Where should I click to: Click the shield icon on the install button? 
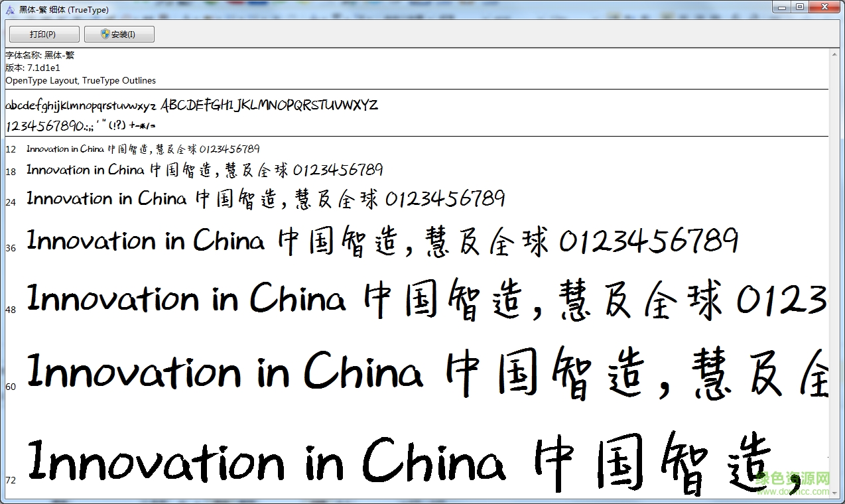point(105,34)
